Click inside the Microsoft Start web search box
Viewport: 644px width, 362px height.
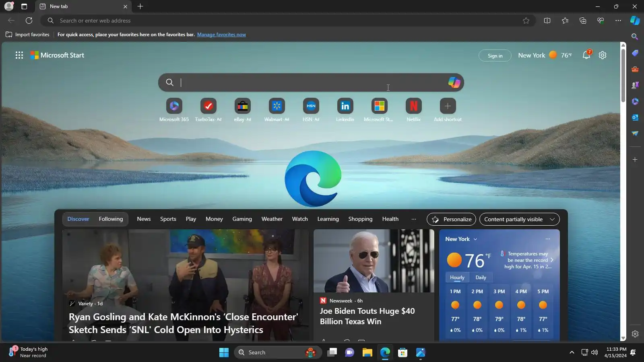[311, 82]
